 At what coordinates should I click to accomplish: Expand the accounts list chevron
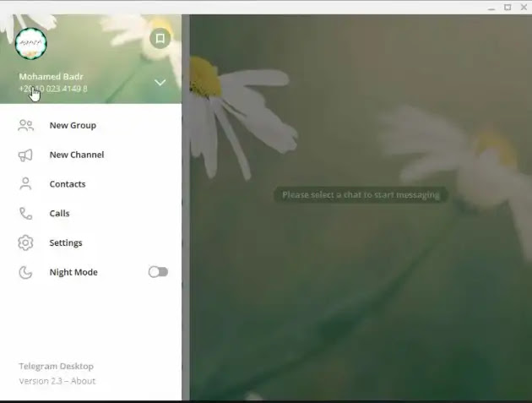(x=160, y=83)
